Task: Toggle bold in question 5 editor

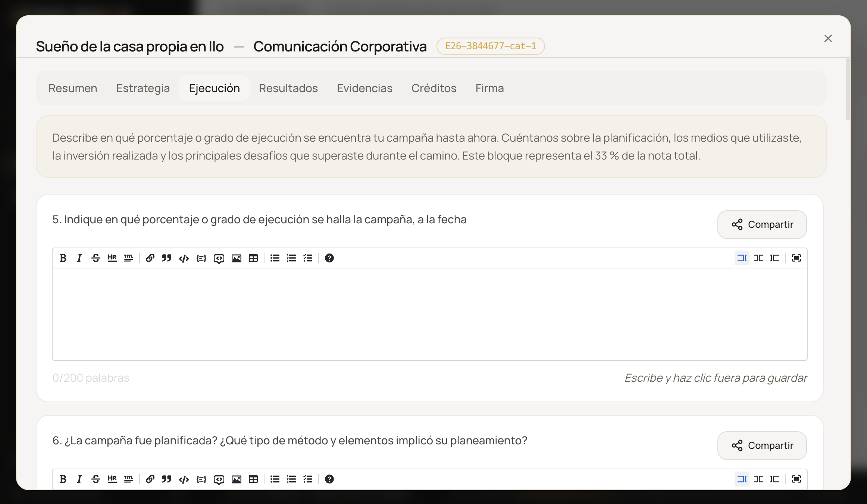Action: click(63, 258)
